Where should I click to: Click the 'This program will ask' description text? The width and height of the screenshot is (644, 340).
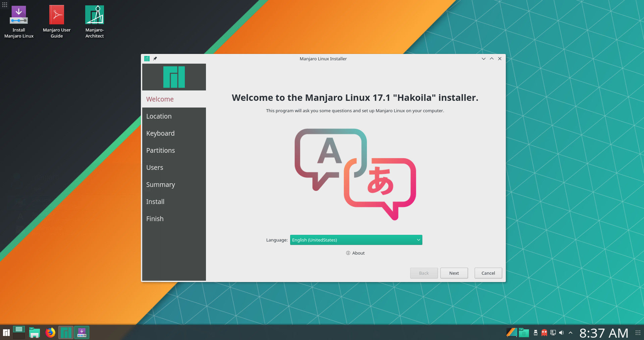click(x=355, y=111)
